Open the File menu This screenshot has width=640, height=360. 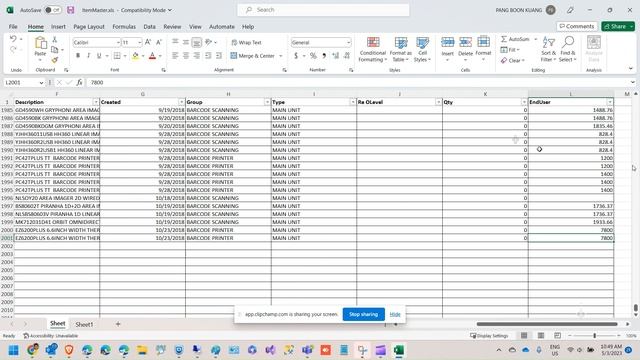(x=13, y=27)
